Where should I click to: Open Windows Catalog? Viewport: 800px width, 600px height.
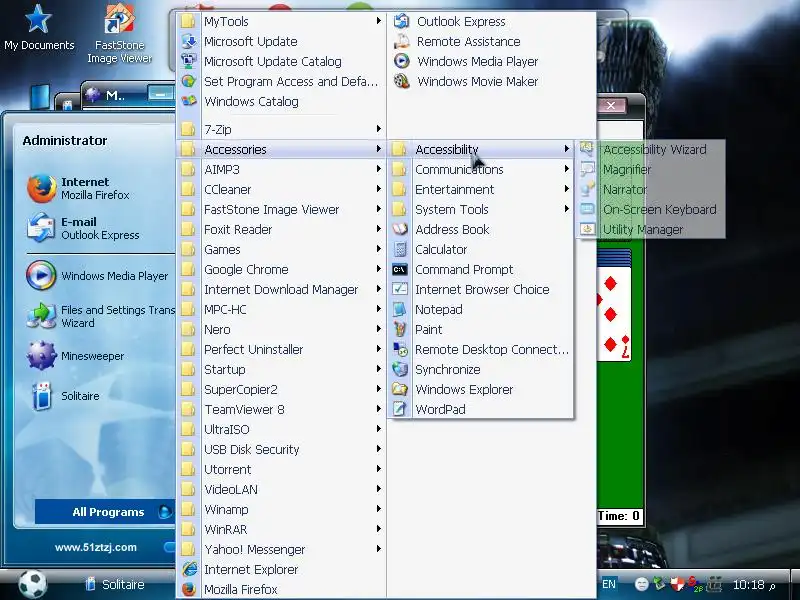pyautogui.click(x=281, y=101)
